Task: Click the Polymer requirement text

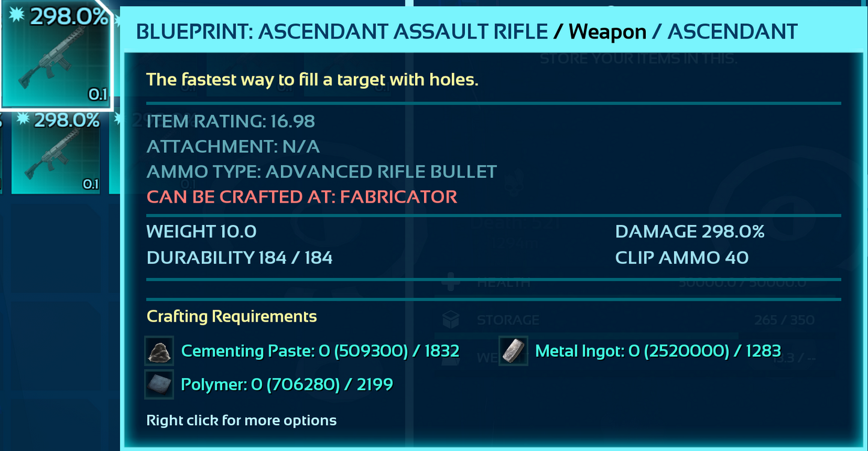Action: click(287, 384)
